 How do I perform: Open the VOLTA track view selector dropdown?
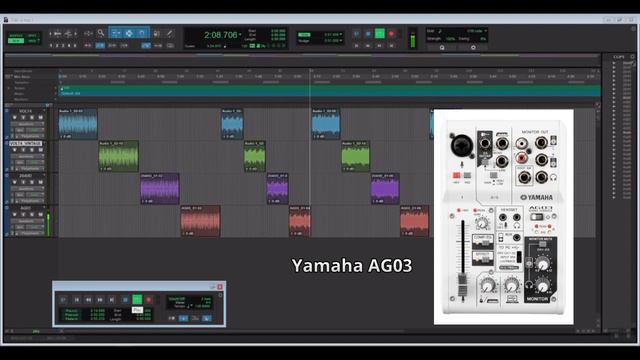coord(27,124)
